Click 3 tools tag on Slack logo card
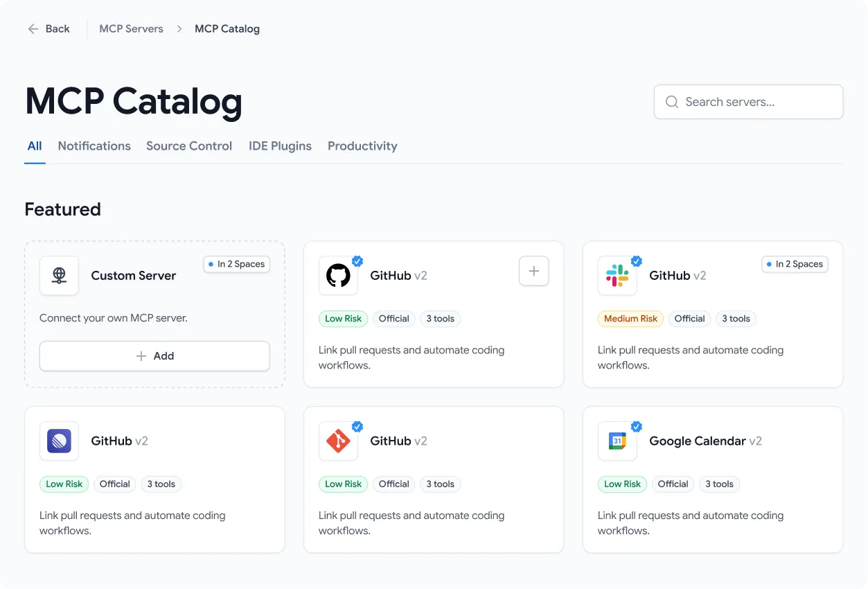The image size is (868, 589). pyautogui.click(x=736, y=319)
